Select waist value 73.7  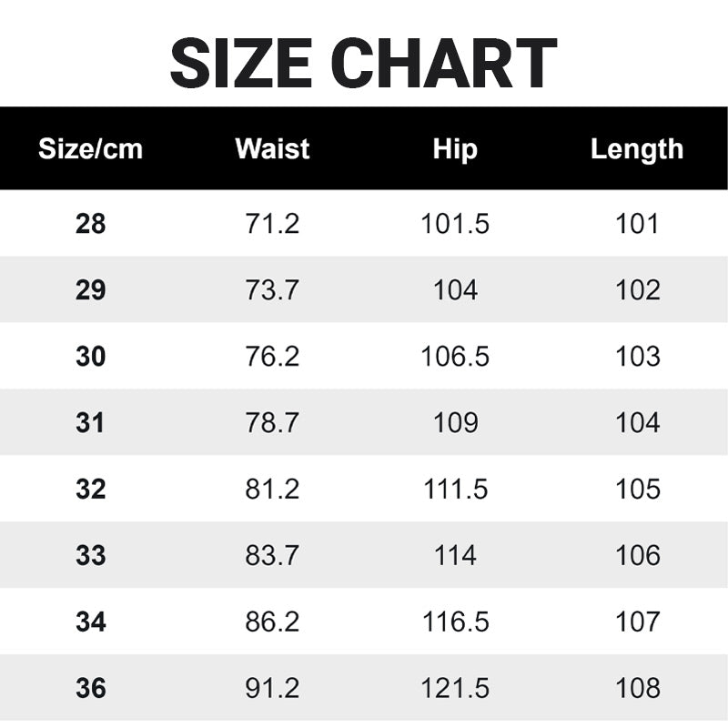(x=272, y=289)
